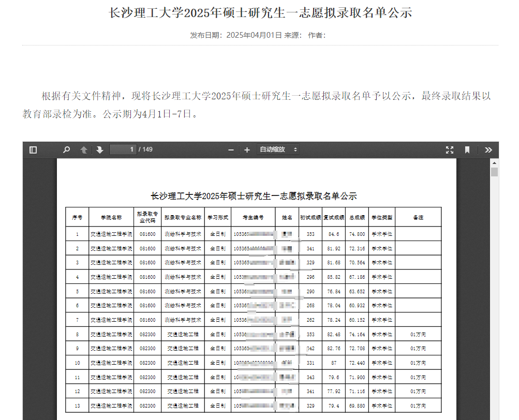Click total score 74.164 in row 8
This screenshot has width=519, height=420.
(357, 335)
